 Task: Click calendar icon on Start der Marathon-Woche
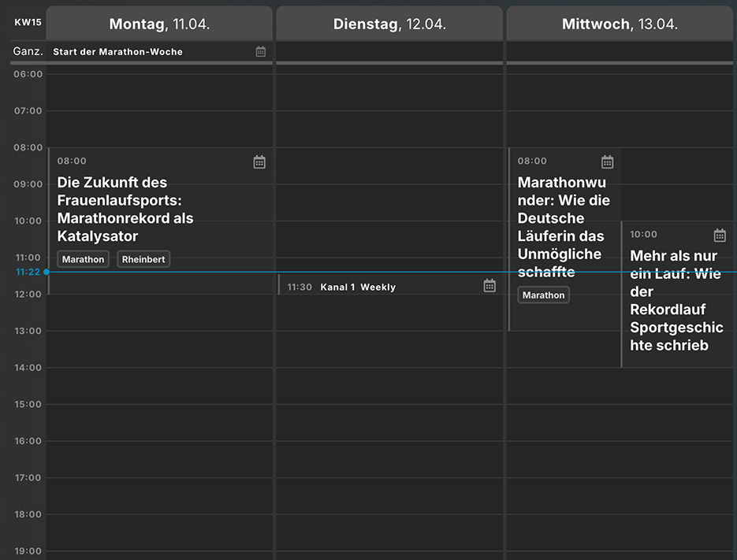[x=261, y=52]
